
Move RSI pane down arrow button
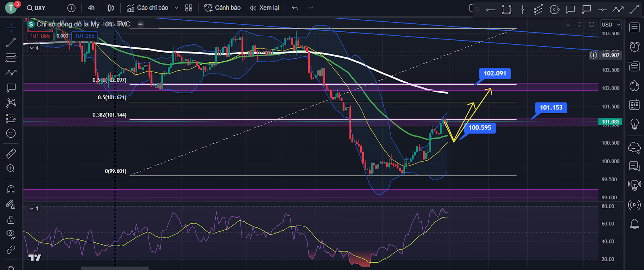click(x=568, y=25)
